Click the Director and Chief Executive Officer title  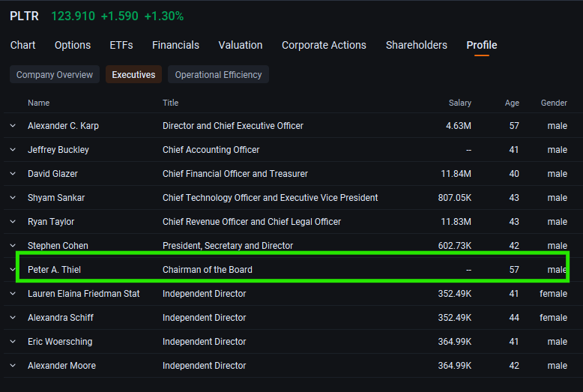(x=233, y=126)
